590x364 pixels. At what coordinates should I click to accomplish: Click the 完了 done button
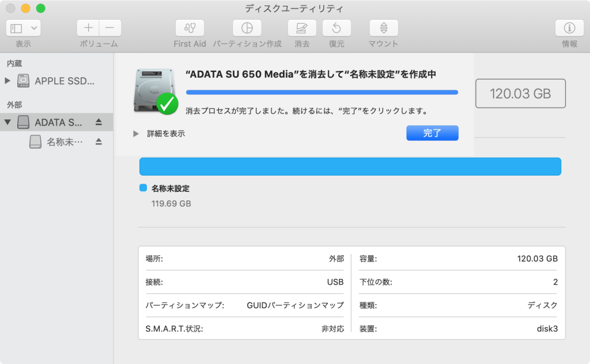pyautogui.click(x=432, y=133)
